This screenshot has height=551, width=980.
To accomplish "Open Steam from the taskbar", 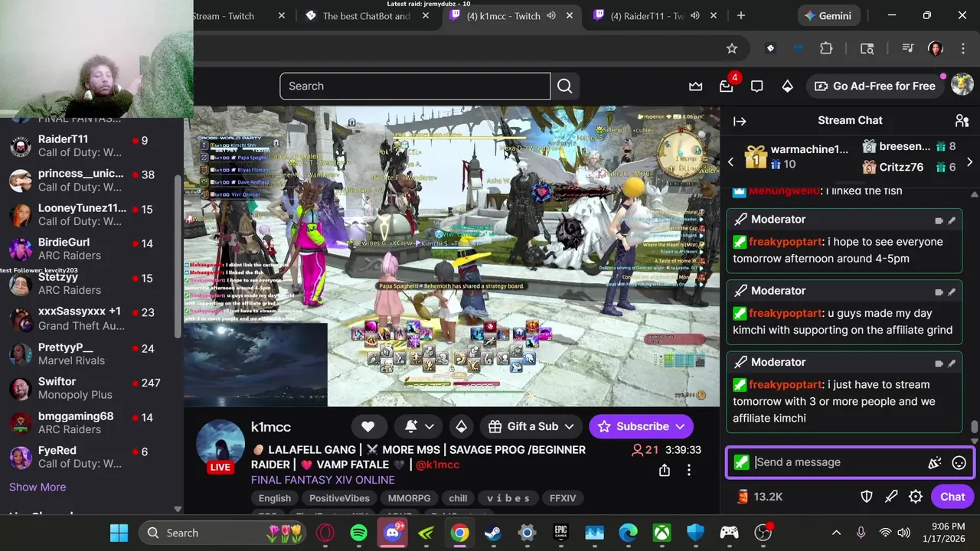I will 492,533.
